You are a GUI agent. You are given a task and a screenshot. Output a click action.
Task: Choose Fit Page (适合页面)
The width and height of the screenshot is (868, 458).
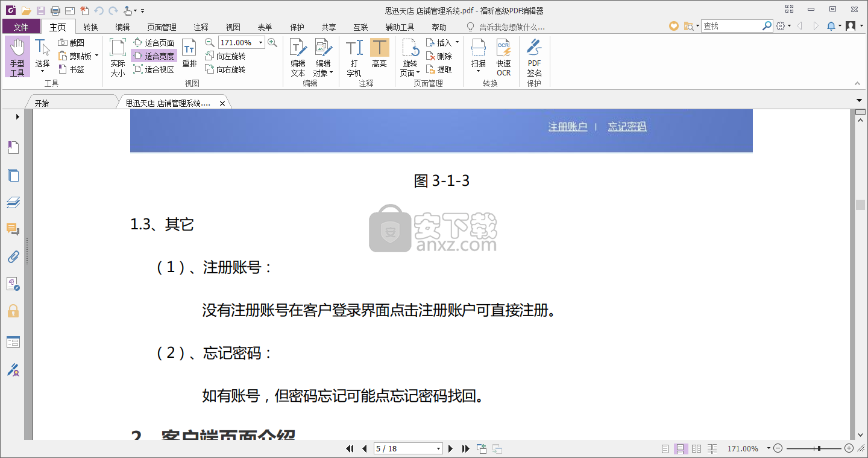point(154,43)
